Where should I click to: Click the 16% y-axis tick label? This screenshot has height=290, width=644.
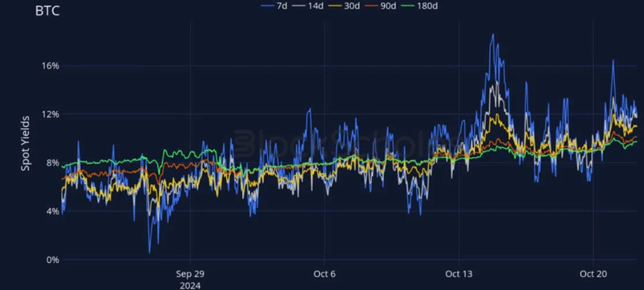pos(51,66)
